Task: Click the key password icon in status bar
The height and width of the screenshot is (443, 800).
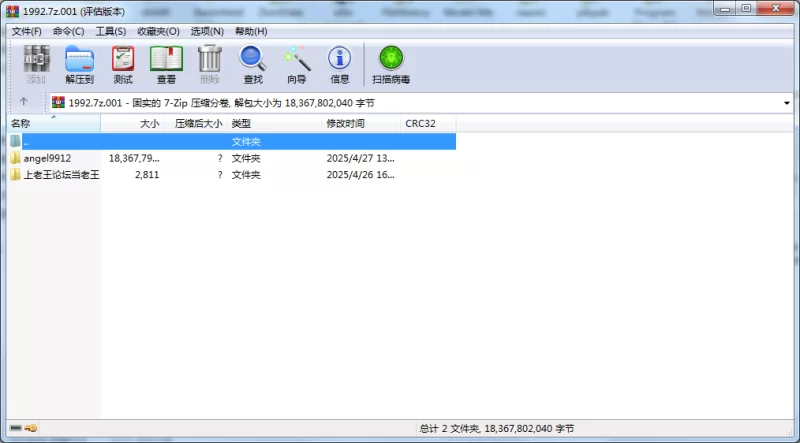Action: point(31,428)
